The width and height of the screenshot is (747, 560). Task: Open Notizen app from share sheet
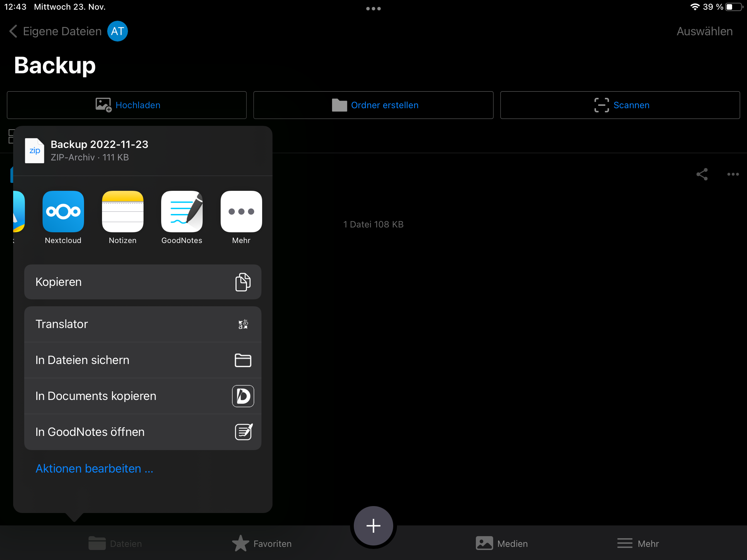[x=122, y=212]
